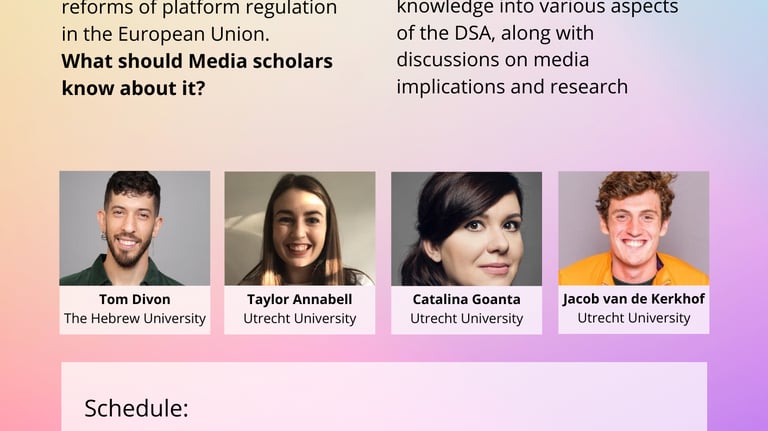Image resolution: width=768 pixels, height=431 pixels.
Task: Click Catalina Goanta's portrait photo
Action: pyautogui.click(x=466, y=229)
